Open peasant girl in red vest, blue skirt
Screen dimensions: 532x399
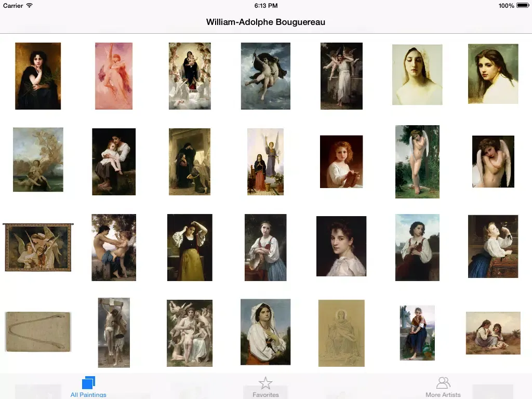(x=265, y=247)
